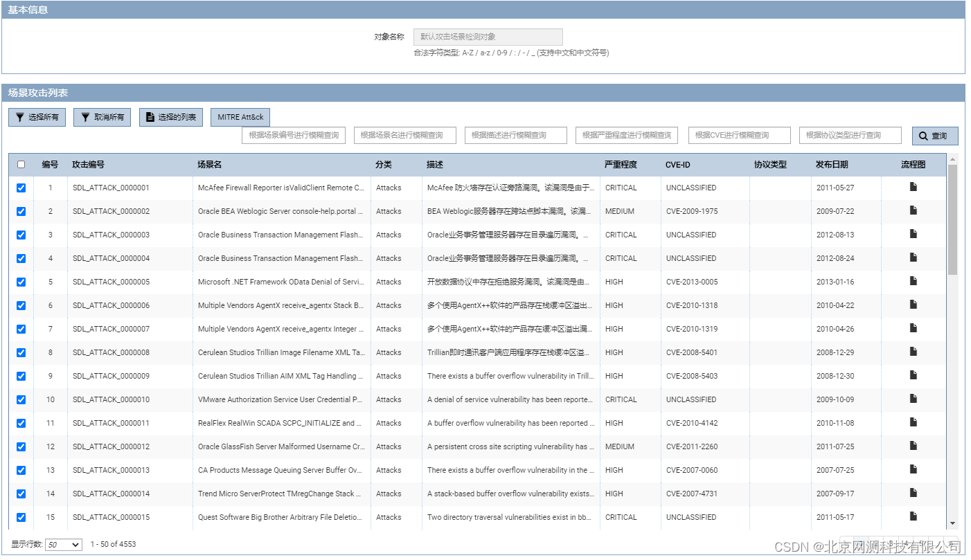Uncheck row 9 SDL_ATTACK_0000009 checkbox
The height and width of the screenshot is (560, 971).
(21, 376)
